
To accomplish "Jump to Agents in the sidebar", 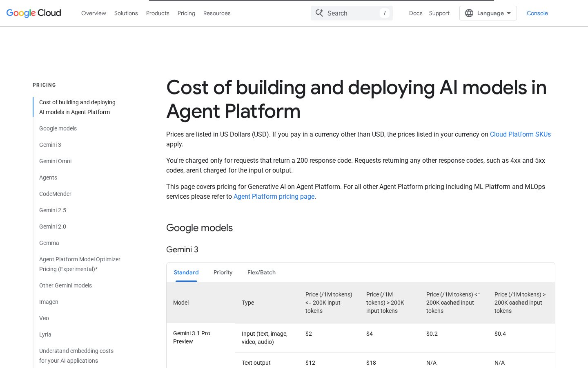I will pyautogui.click(x=48, y=177).
